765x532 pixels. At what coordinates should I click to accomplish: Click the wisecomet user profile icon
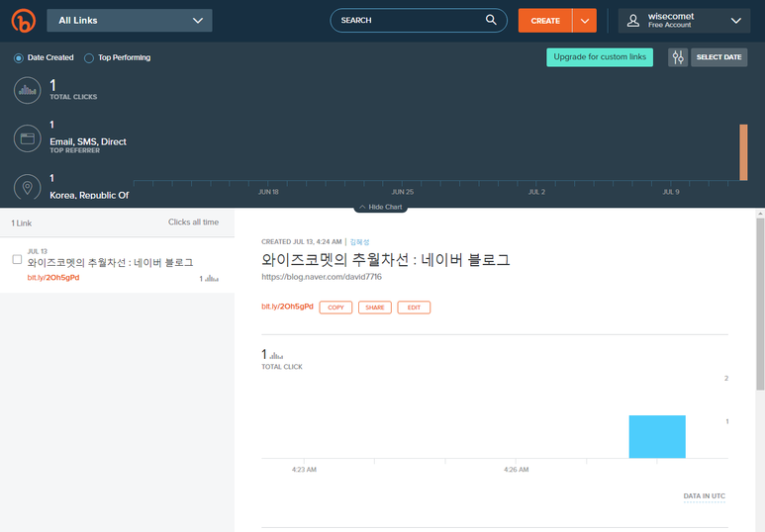click(x=633, y=21)
